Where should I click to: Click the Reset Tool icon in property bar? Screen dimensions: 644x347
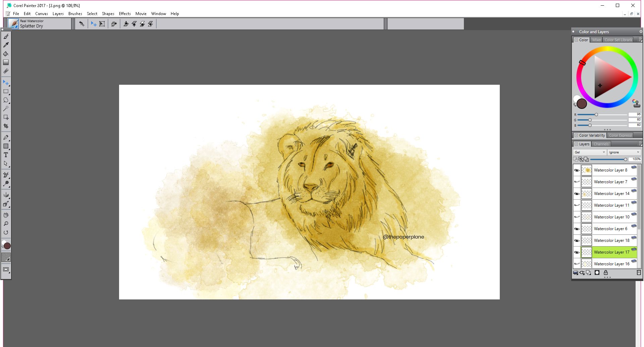pyautogui.click(x=82, y=24)
